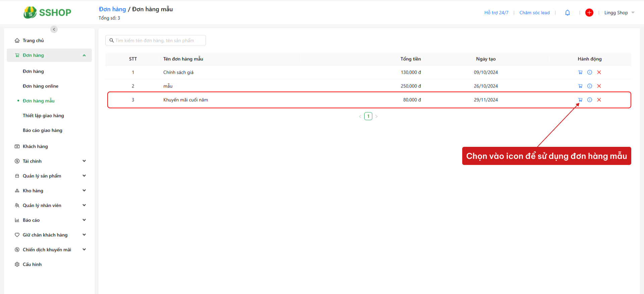
Task: Collapse the Đơn hàng menu chevron
Action: 84,55
